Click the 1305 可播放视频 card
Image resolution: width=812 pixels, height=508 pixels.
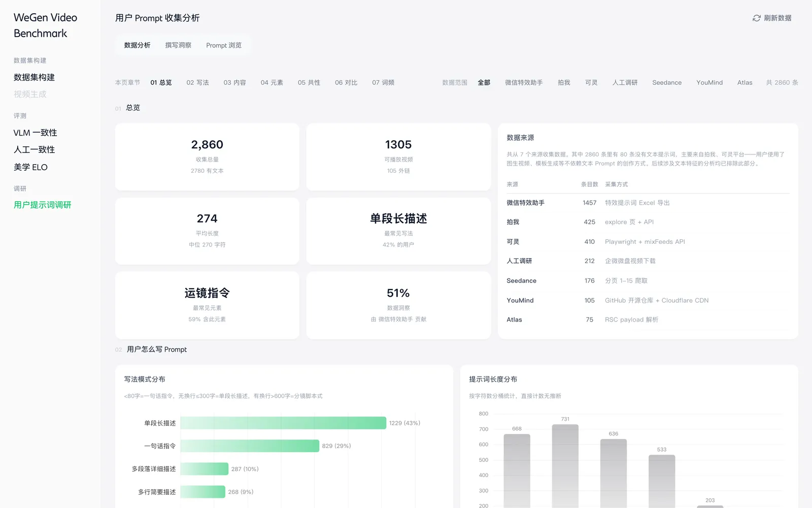pos(398,157)
